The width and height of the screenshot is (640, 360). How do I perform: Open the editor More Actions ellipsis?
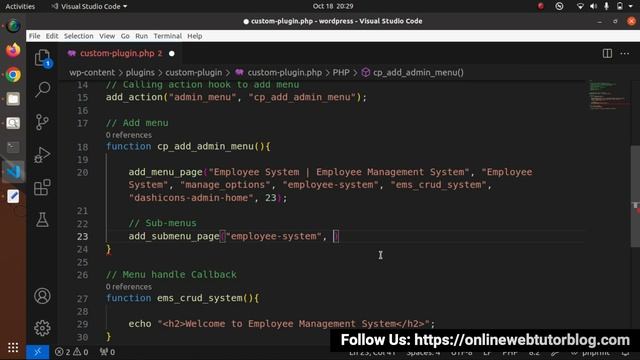click(x=624, y=53)
